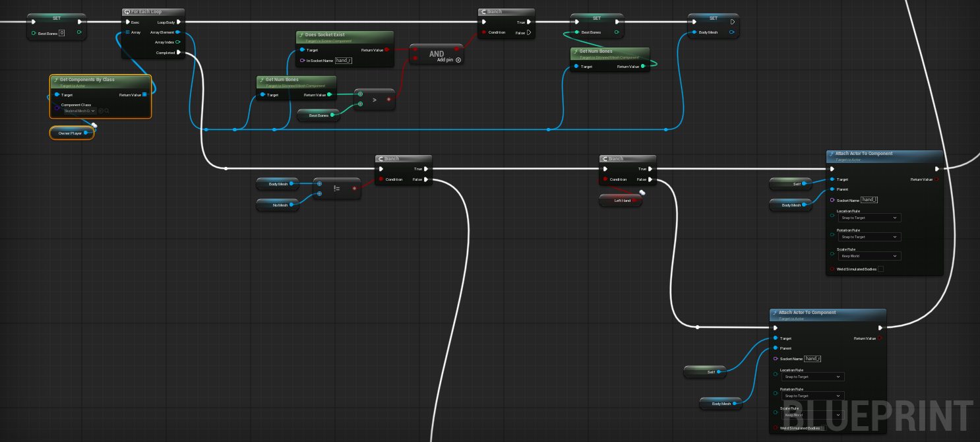This screenshot has height=442, width=980.
Task: Click the browse magnifier icon beside Component Class
Action: [107, 111]
